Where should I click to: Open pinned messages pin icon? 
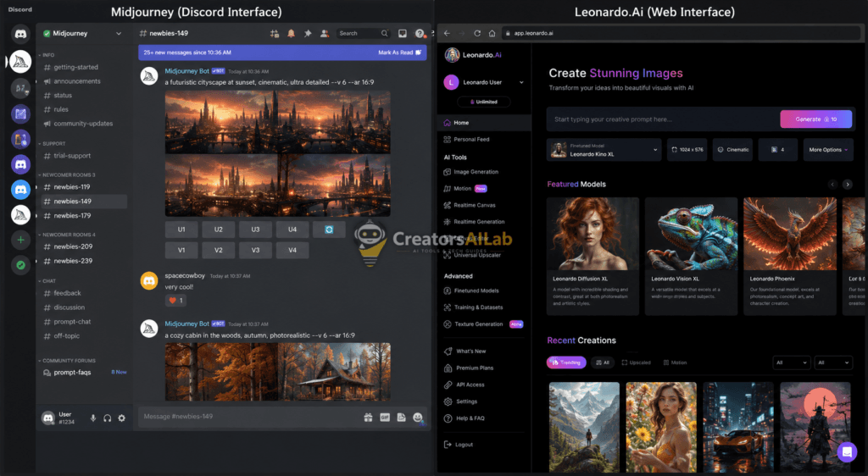[308, 34]
